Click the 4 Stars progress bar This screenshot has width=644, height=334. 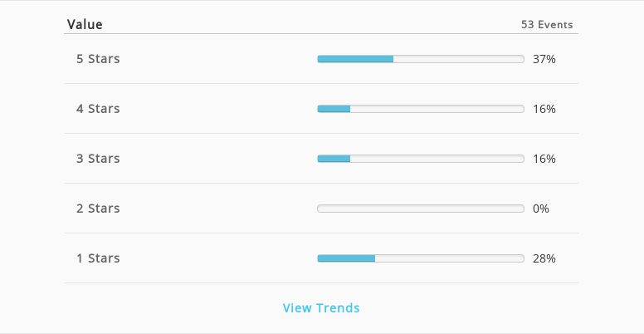click(421, 109)
